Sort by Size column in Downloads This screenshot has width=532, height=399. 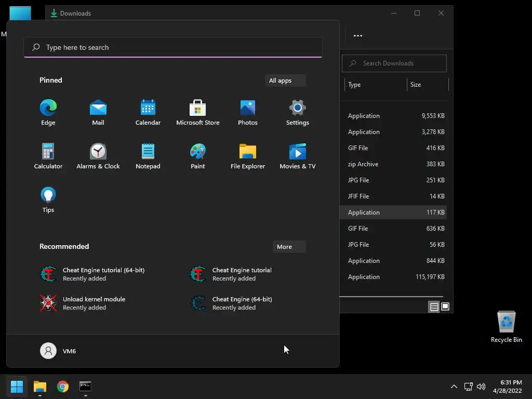coord(428,85)
